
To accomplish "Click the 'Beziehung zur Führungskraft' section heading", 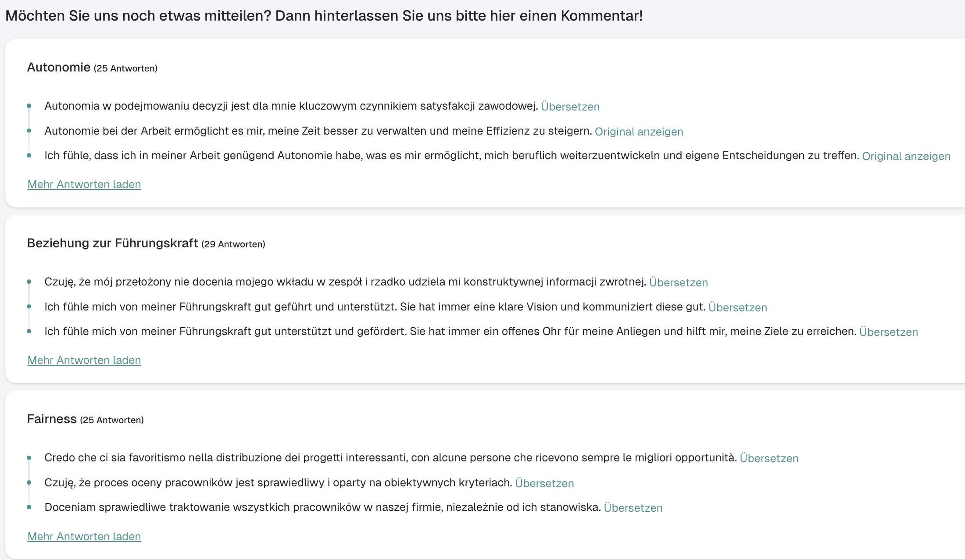I will click(x=113, y=243).
